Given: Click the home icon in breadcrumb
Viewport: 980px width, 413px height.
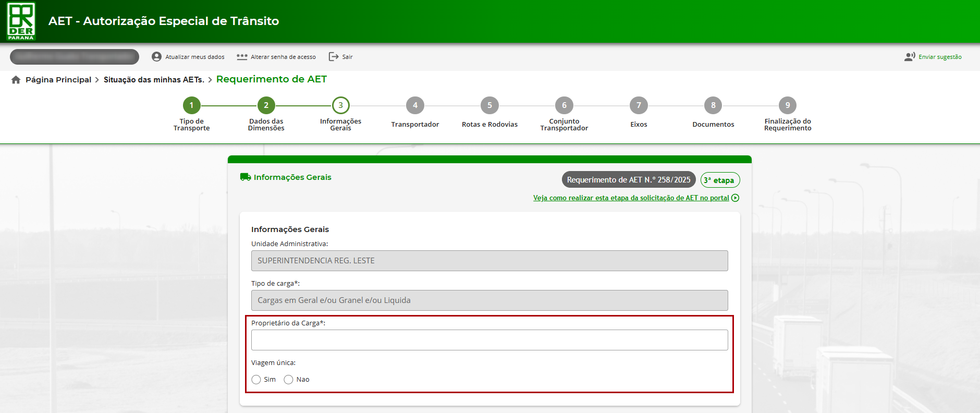Looking at the screenshot, I should coord(16,80).
